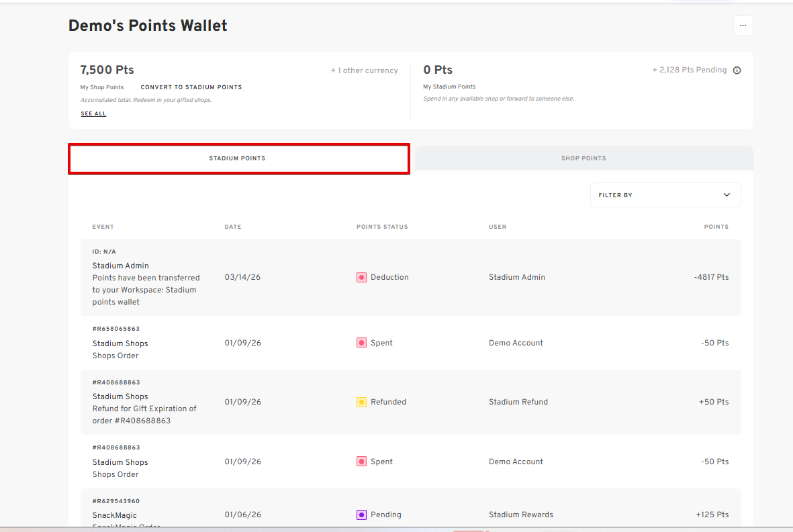This screenshot has width=793, height=532.
Task: Select the Stadium Admin deduction row
Action: (x=410, y=278)
